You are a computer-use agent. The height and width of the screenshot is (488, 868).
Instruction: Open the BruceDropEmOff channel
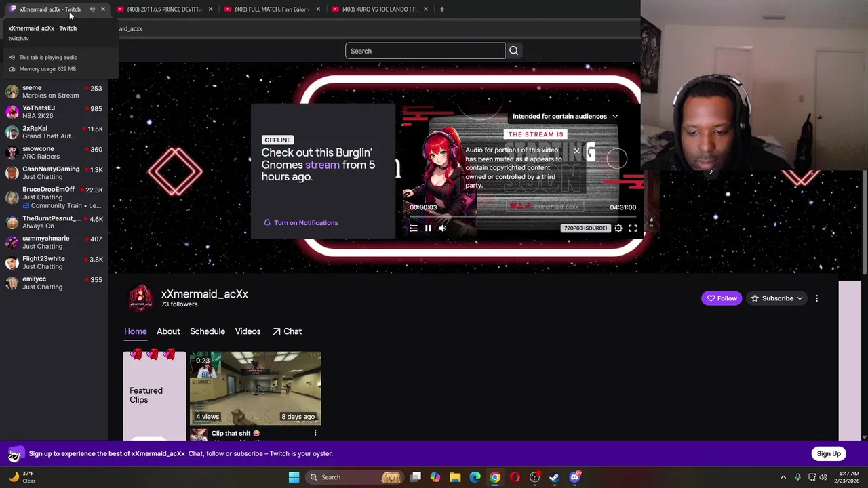54,197
